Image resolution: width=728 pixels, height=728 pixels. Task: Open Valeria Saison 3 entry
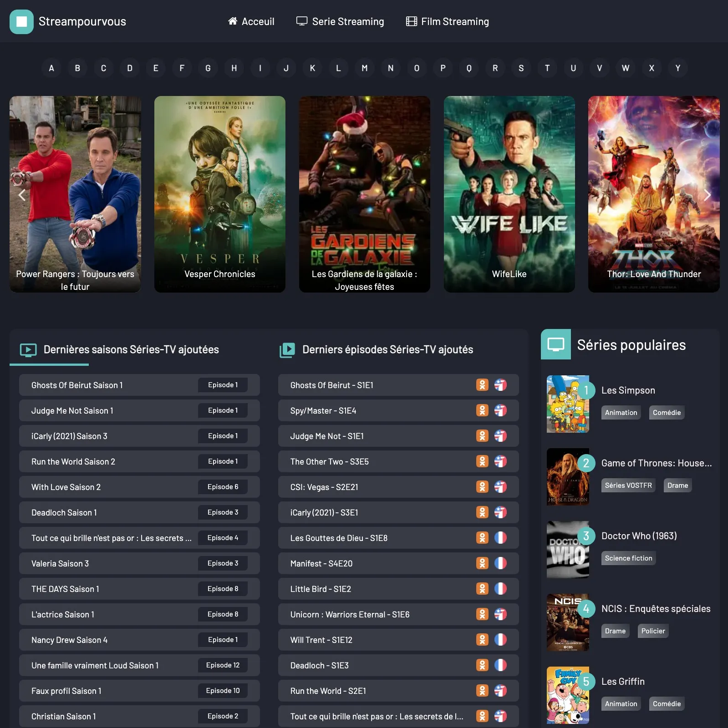pos(139,563)
